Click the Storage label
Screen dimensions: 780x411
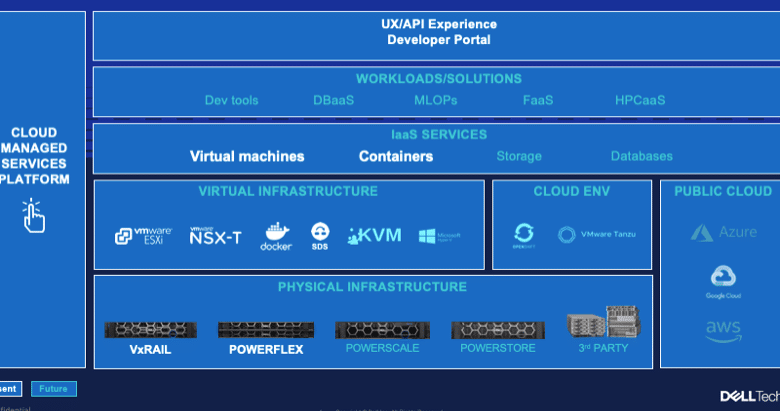pos(519,156)
